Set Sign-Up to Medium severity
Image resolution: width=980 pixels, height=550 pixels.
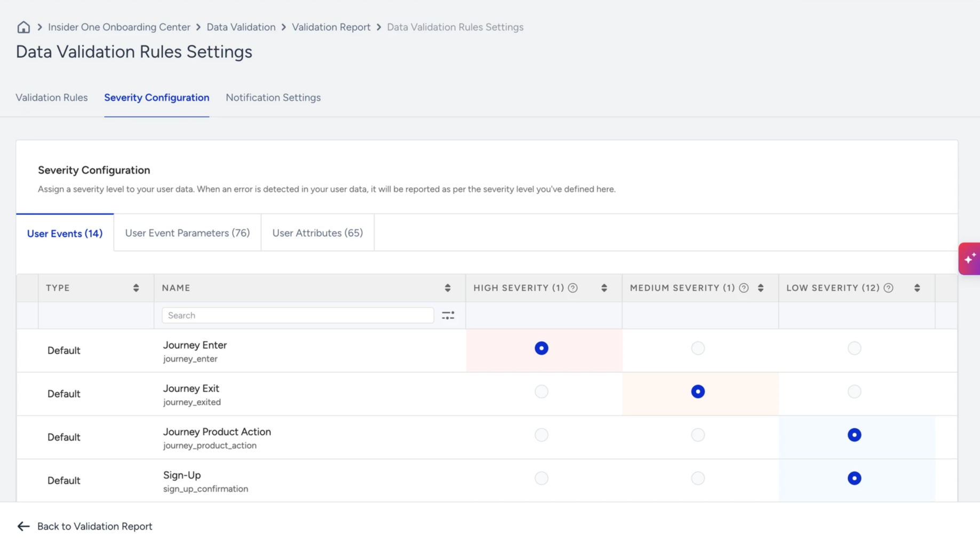(x=698, y=478)
